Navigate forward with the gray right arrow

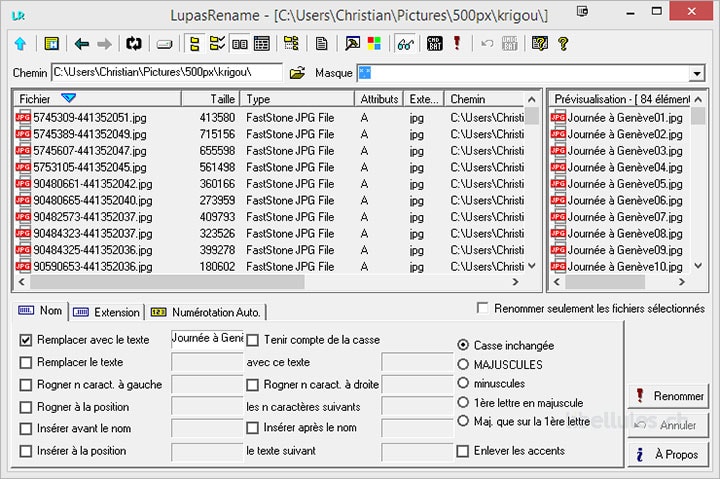click(105, 44)
